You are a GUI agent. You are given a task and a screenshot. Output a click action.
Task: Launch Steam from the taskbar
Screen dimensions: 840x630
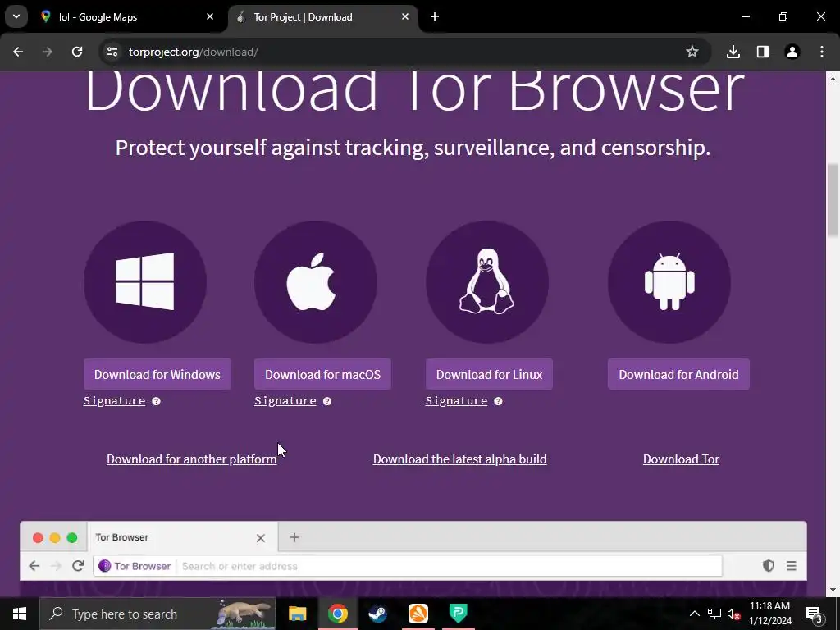tap(377, 614)
